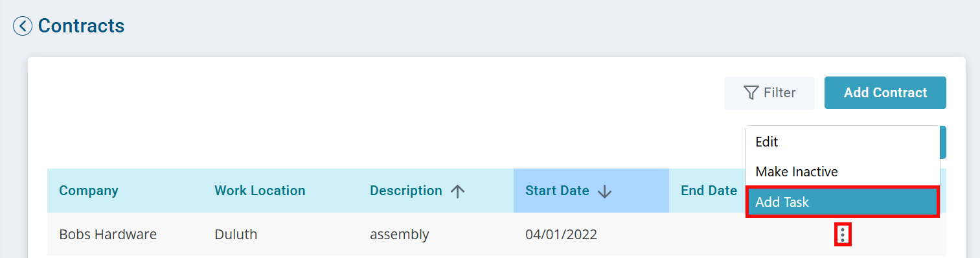This screenshot has height=258, width=980.
Task: Select Make Inactive in the dropdown menu
Action: tap(842, 172)
